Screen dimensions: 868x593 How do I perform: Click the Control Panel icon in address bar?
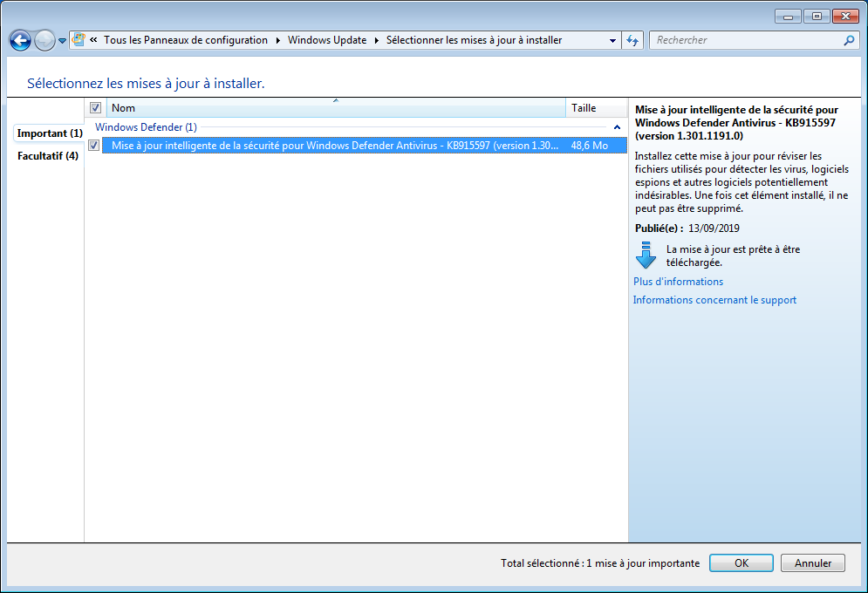point(79,40)
